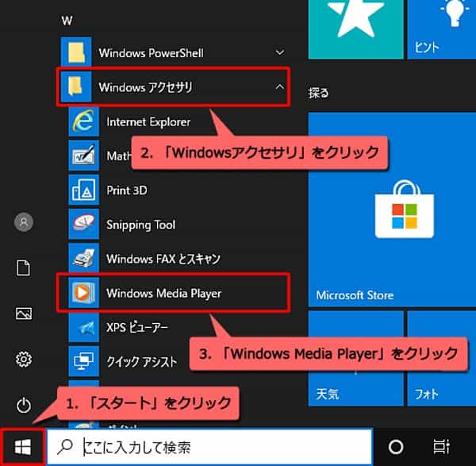476x466 pixels.
Task: Open Settings via the gear icon
Action: pos(23,360)
